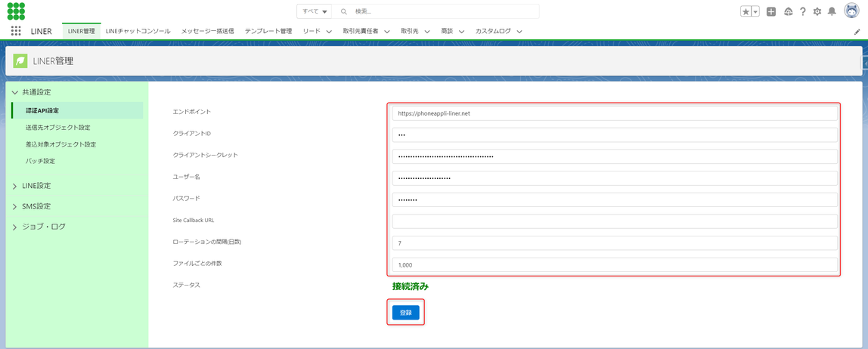Open global actions plus icon

tap(771, 11)
